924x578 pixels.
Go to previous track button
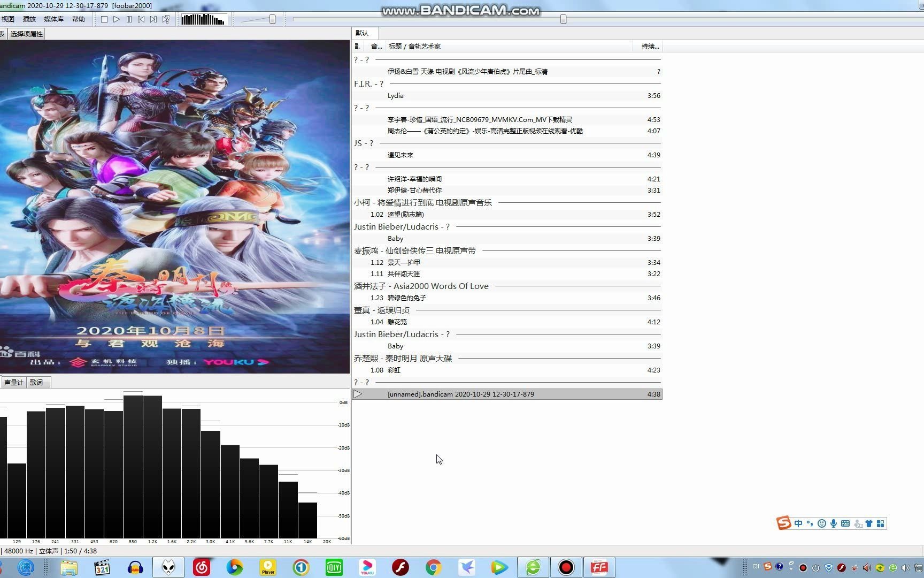pyautogui.click(x=141, y=19)
